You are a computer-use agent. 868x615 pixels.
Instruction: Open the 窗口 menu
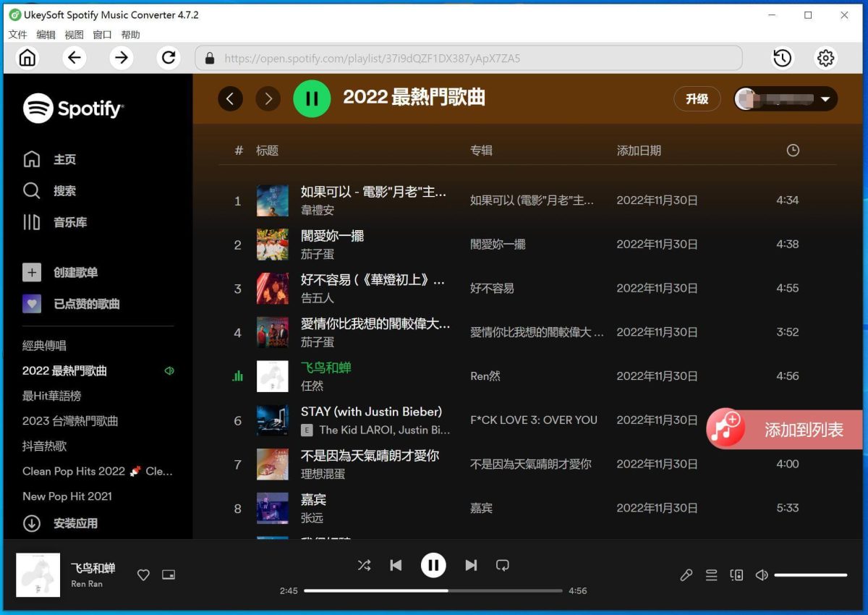point(102,35)
